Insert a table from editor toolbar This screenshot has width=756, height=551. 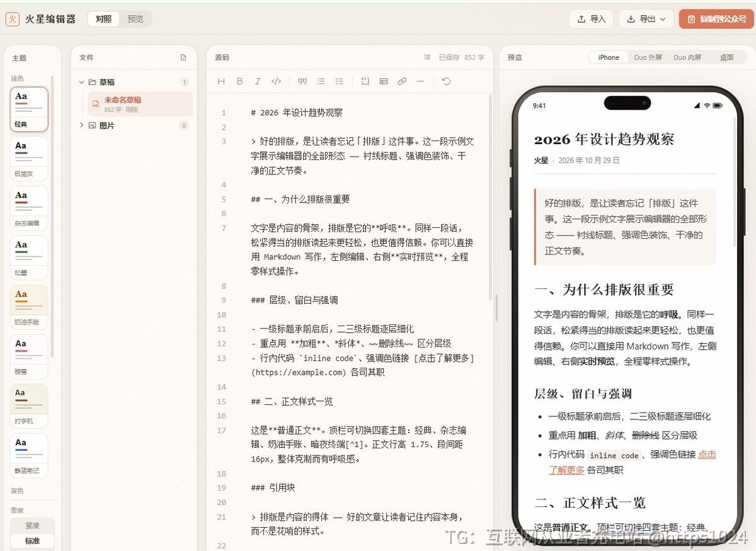tap(384, 81)
